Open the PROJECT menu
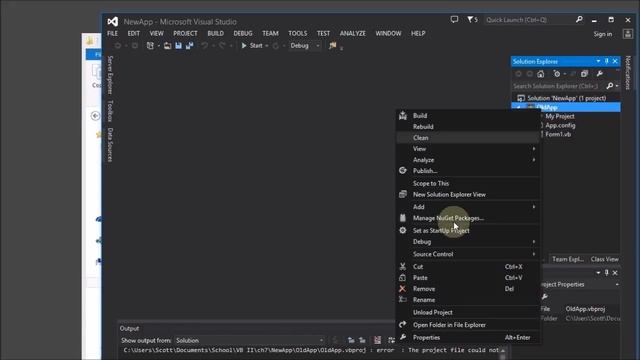This screenshot has width=640, height=360. click(x=185, y=33)
